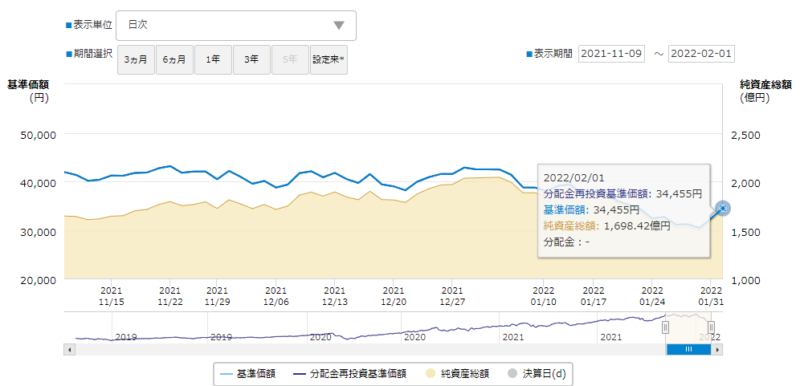
Task: Click the highlighted data point for 2022/02/01
Action: pos(723,208)
